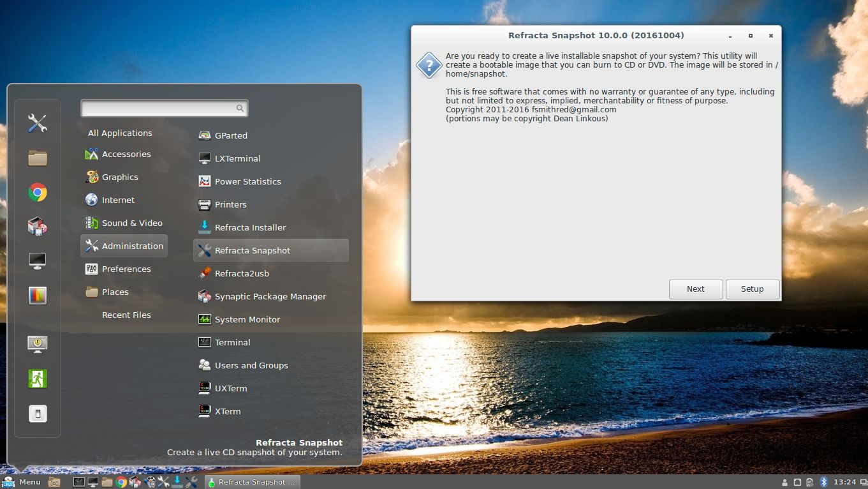Select the Sound & Video category
The width and height of the screenshot is (868, 489).
(124, 223)
